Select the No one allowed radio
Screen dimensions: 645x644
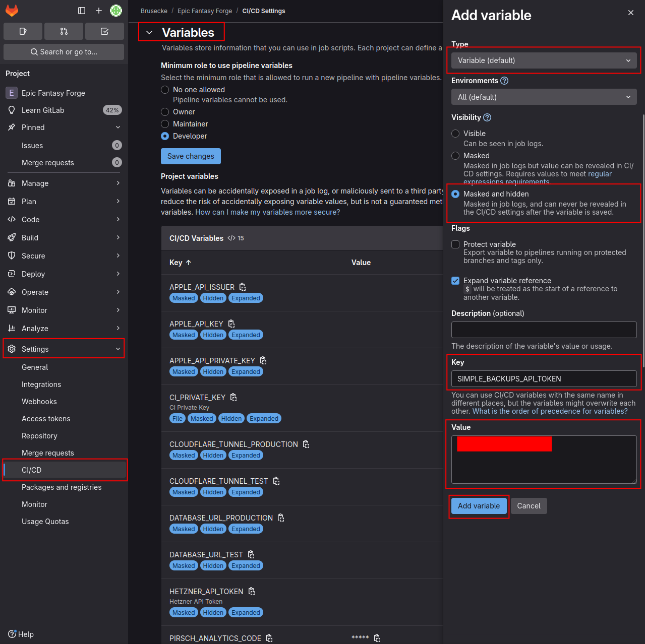coord(165,90)
